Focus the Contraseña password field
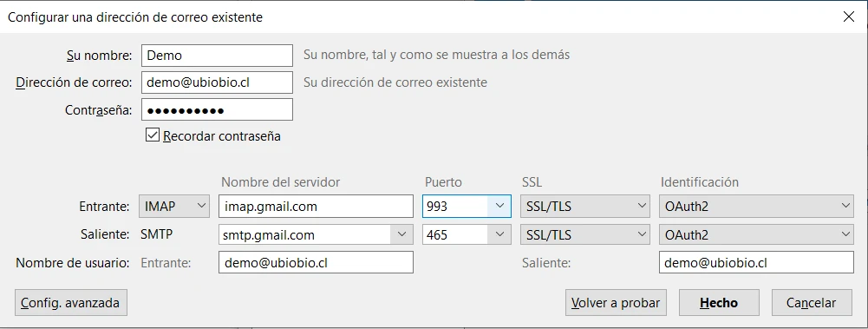The width and height of the screenshot is (868, 329). (x=217, y=109)
